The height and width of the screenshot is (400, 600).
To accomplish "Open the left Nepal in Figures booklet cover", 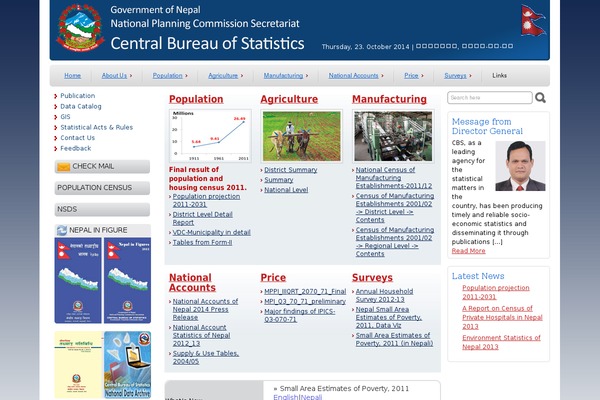I will [78, 280].
